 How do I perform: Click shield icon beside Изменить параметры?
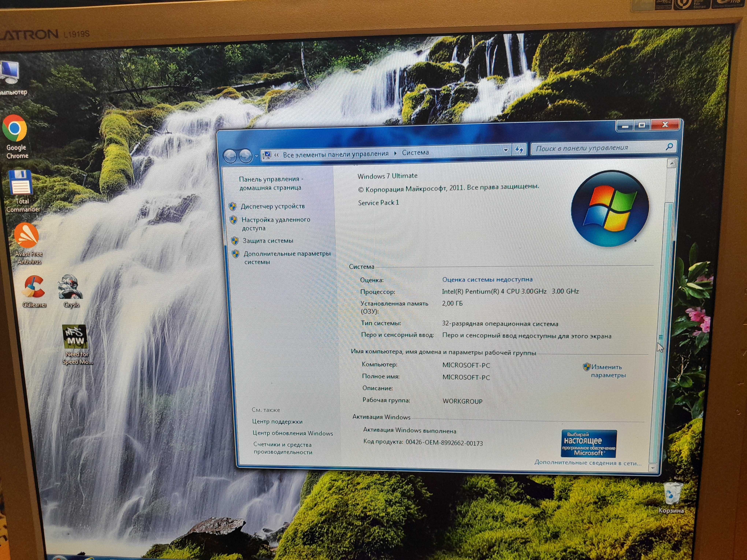tap(587, 367)
